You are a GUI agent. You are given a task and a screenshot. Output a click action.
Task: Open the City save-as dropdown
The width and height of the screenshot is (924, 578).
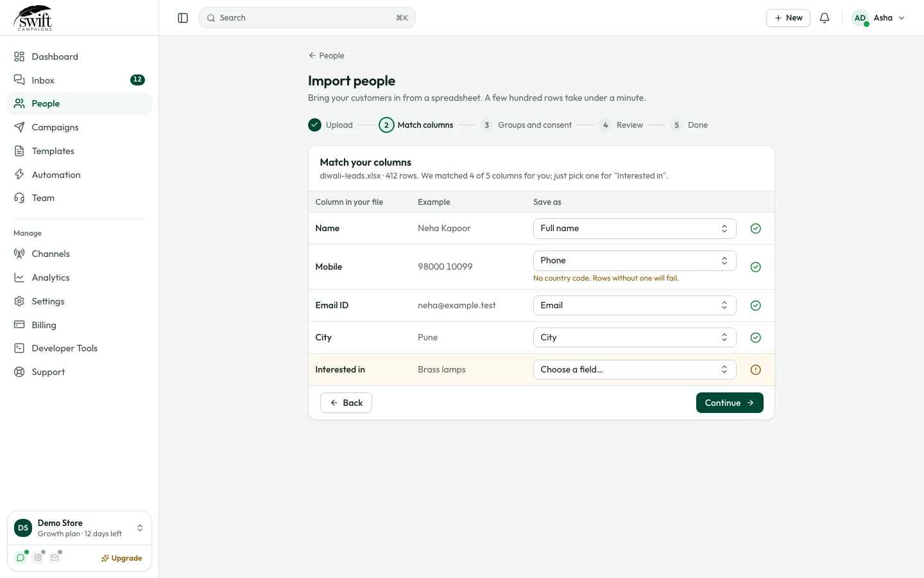pyautogui.click(x=635, y=338)
